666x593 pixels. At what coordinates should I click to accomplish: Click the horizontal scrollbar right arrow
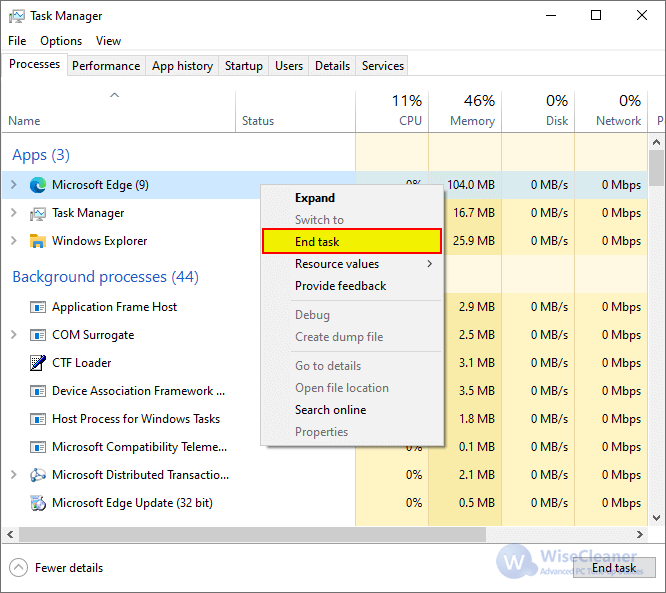pos(640,534)
